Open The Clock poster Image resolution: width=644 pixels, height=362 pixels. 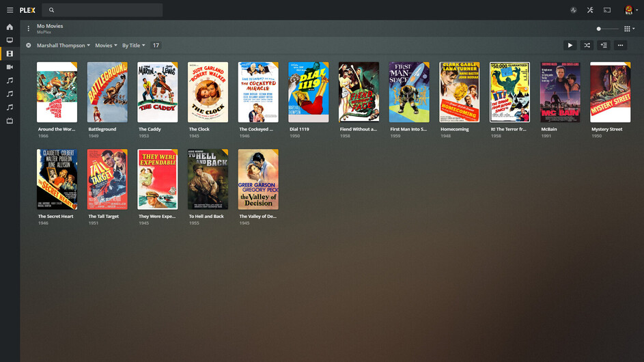208,92
